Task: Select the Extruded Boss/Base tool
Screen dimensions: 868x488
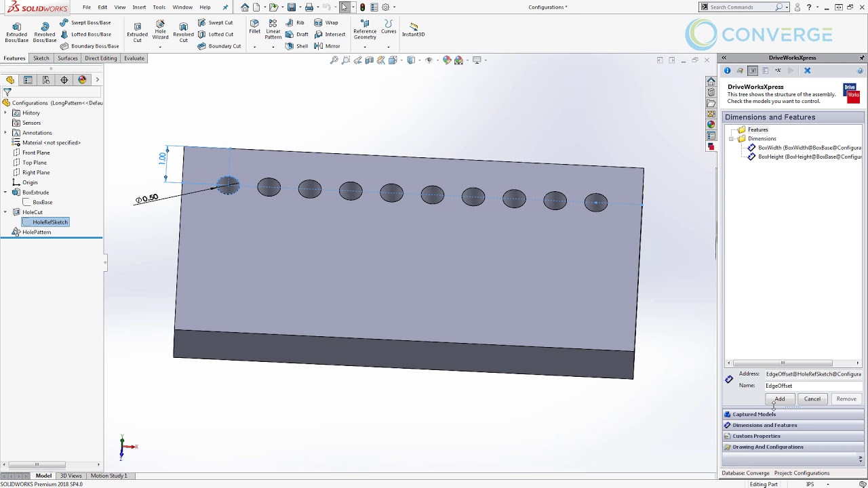Action: click(x=17, y=33)
